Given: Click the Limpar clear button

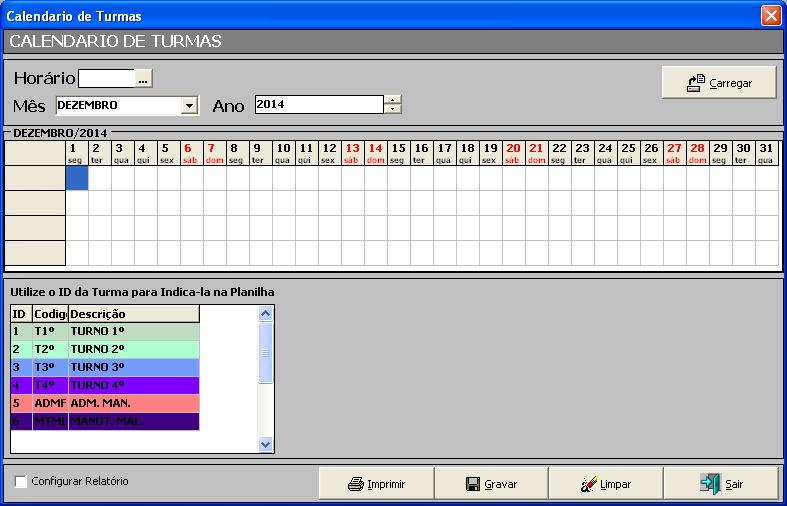Looking at the screenshot, I should (x=606, y=483).
